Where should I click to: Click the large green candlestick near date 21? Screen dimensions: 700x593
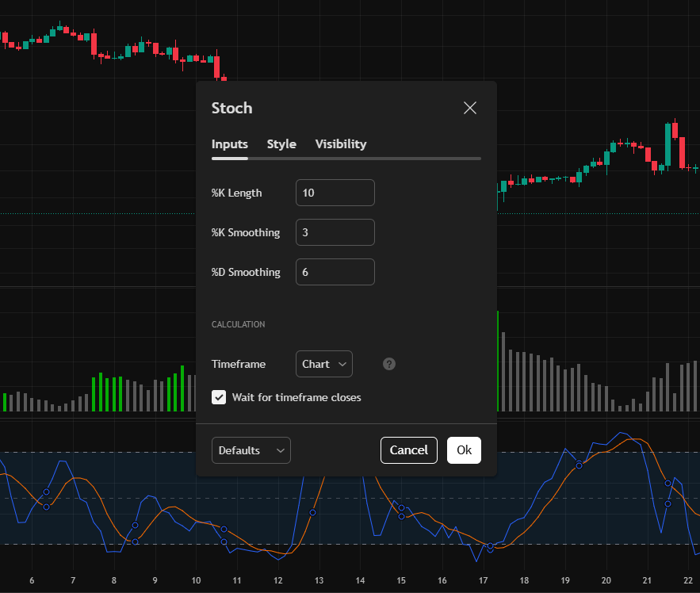click(x=667, y=144)
